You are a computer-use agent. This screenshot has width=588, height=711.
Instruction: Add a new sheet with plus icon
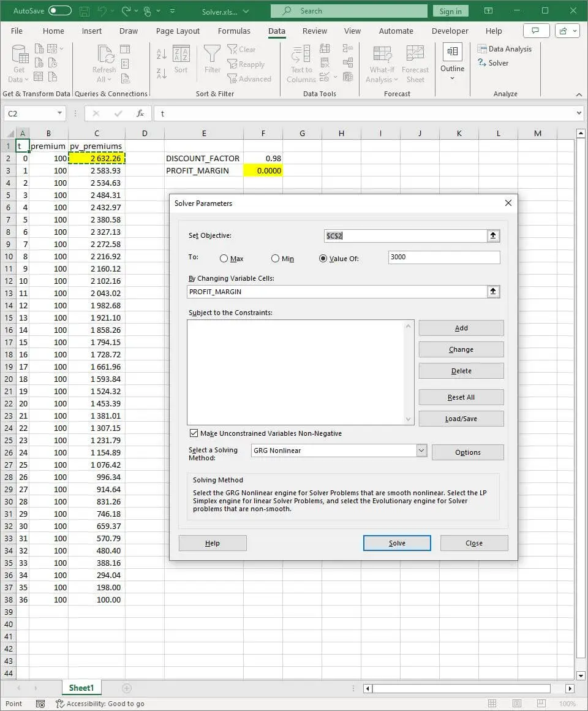[127, 688]
